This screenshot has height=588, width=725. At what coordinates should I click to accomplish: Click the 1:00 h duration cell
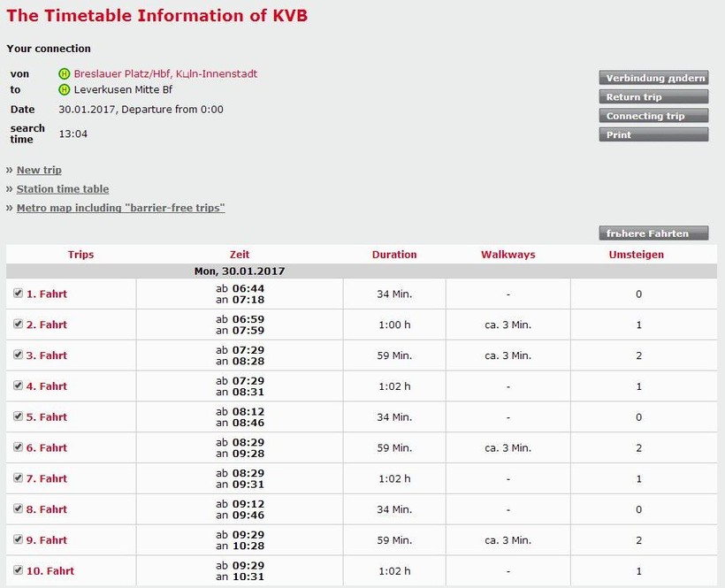[394, 325]
